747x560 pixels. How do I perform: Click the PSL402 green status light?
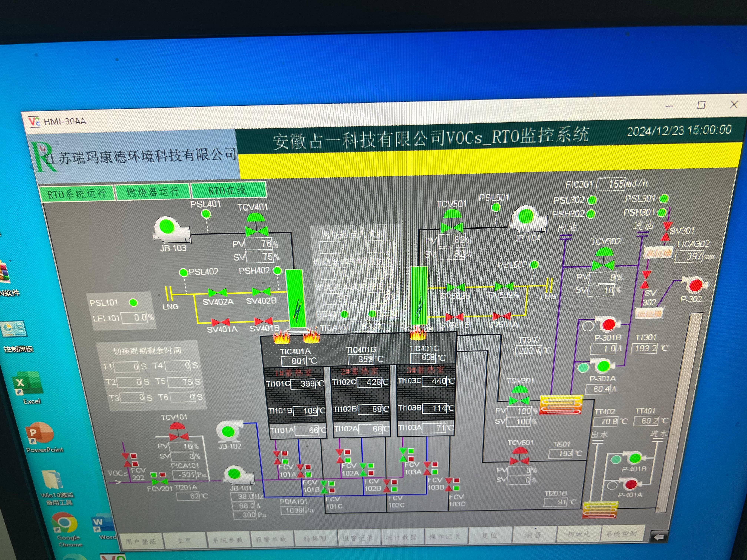183,273
